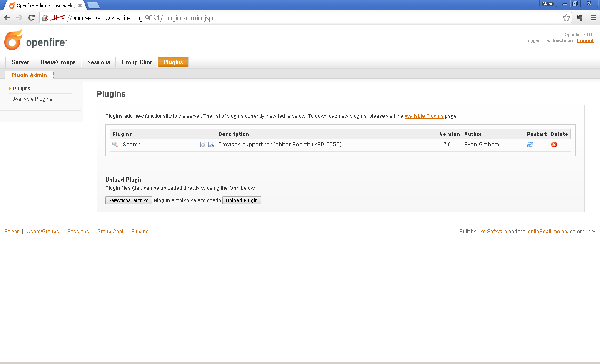Open the Server tab
Image resolution: width=600 pixels, height=364 pixels.
click(20, 62)
